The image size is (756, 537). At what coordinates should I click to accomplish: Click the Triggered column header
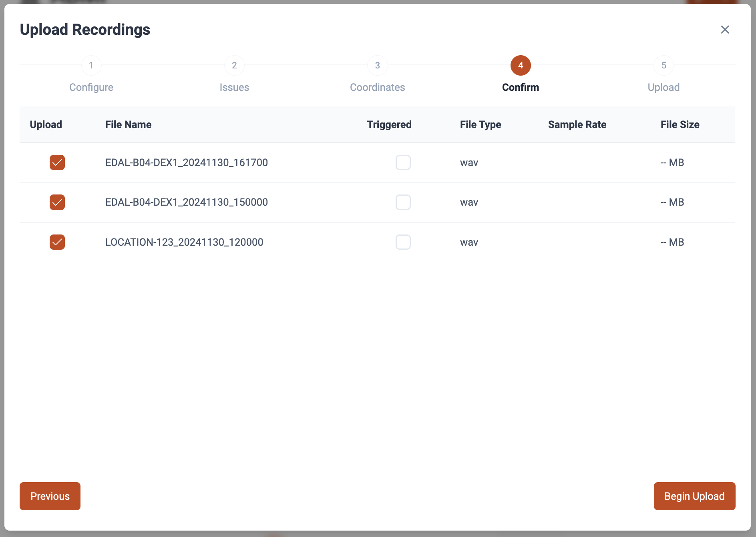(389, 125)
